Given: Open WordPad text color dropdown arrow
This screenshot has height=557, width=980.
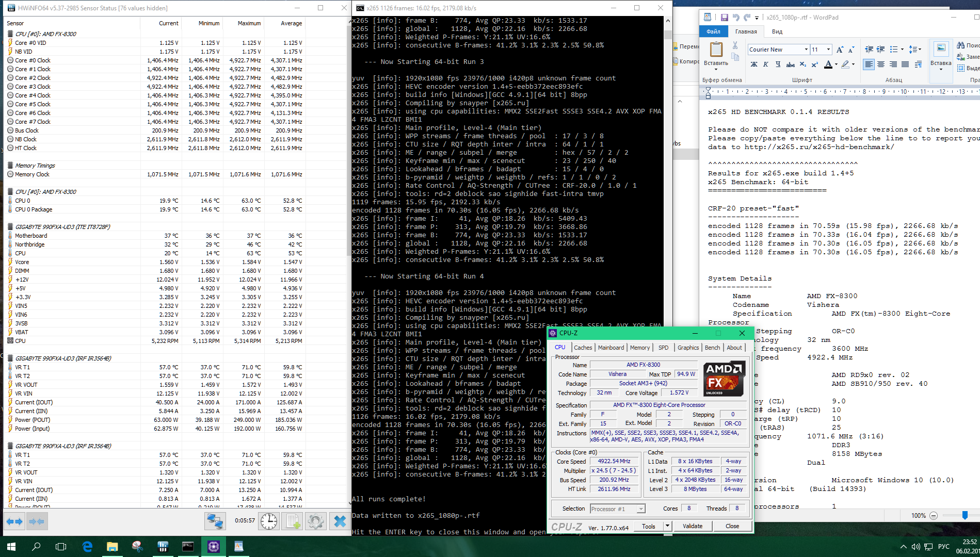Looking at the screenshot, I should tap(836, 64).
